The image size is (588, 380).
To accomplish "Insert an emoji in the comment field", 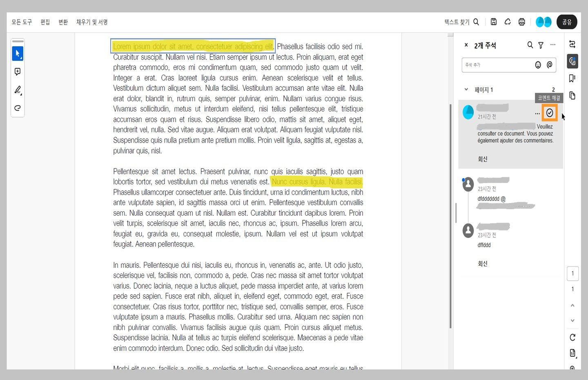I will [x=538, y=65].
